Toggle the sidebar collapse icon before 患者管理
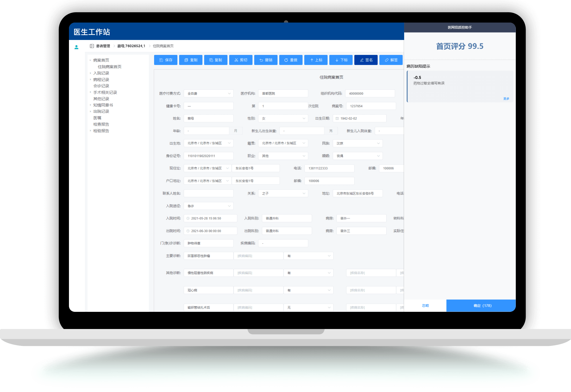Screen dimensions: 571x392 [92, 46]
